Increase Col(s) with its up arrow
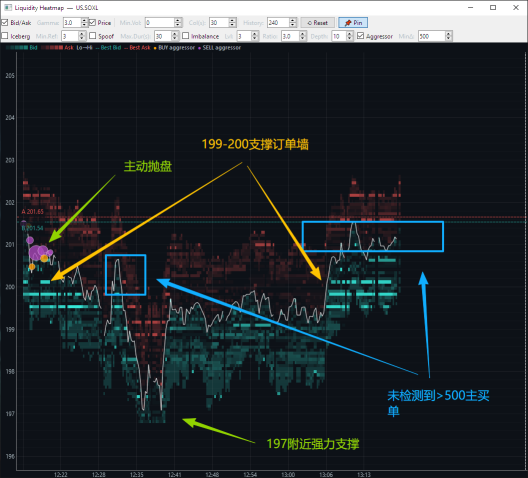 232,21
